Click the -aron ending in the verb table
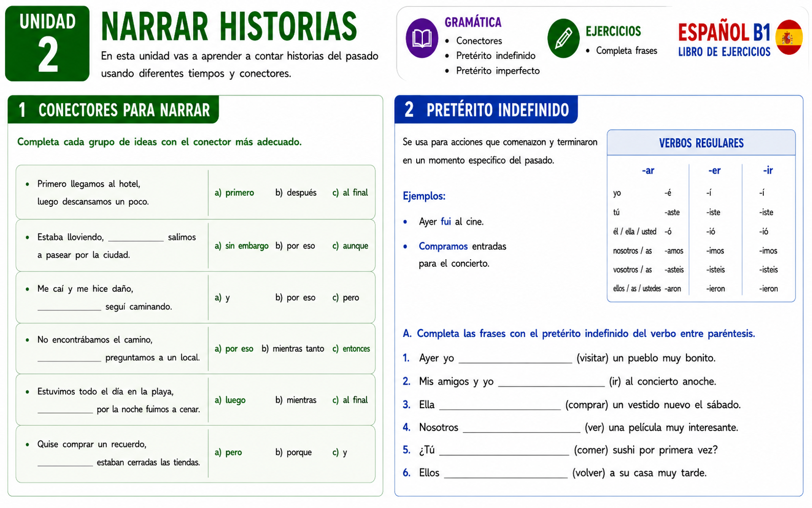The width and height of the screenshot is (812, 508). point(673,289)
